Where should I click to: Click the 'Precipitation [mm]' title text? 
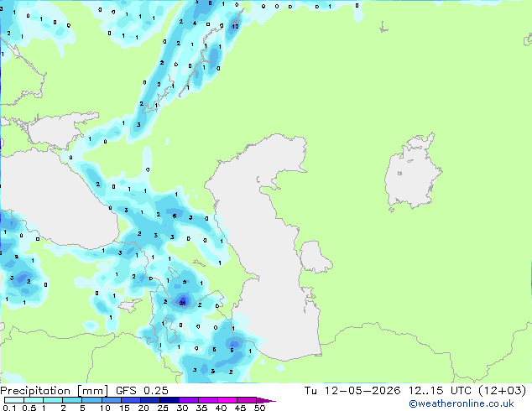[x=55, y=391]
